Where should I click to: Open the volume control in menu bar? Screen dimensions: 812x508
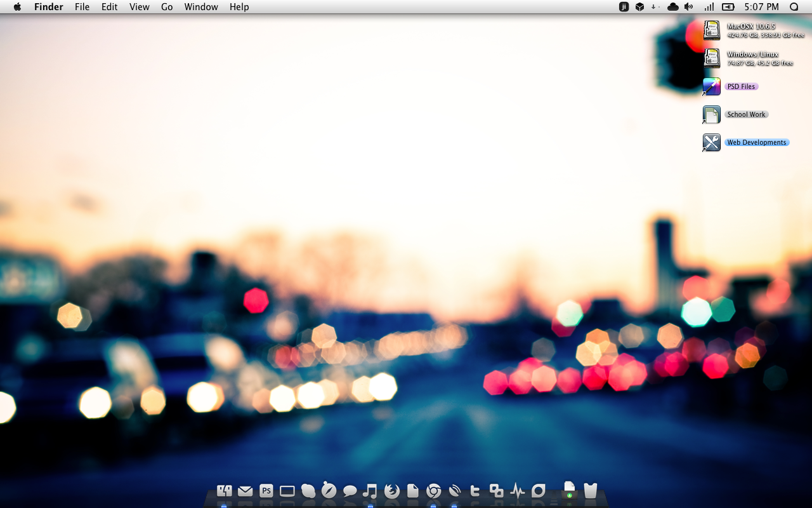689,7
